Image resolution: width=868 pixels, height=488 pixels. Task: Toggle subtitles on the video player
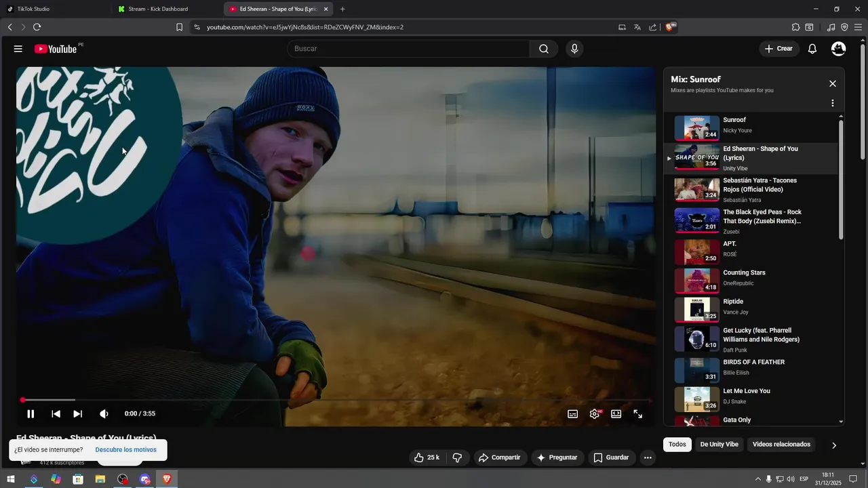coord(573,414)
